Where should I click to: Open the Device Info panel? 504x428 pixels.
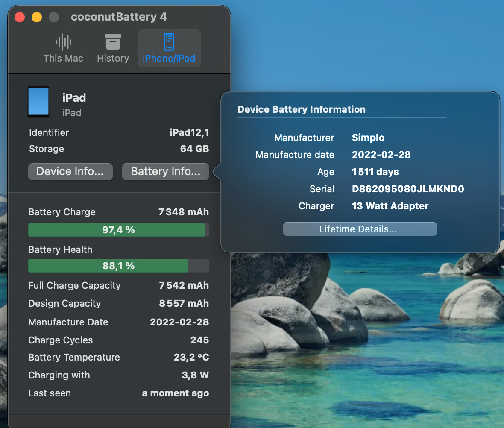[x=70, y=172]
